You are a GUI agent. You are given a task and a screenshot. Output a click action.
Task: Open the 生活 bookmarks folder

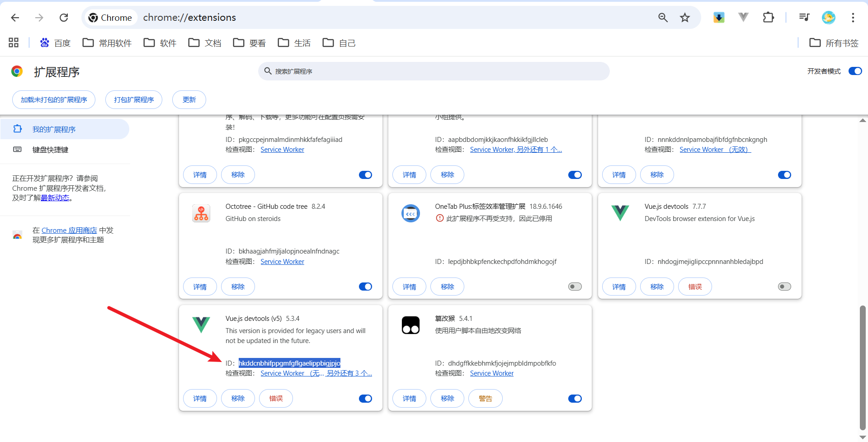[x=294, y=43]
